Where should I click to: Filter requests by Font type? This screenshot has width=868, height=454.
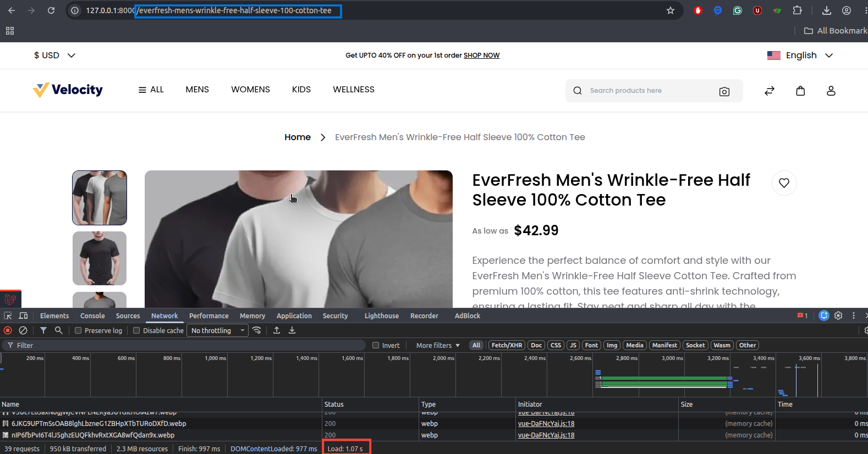(591, 345)
